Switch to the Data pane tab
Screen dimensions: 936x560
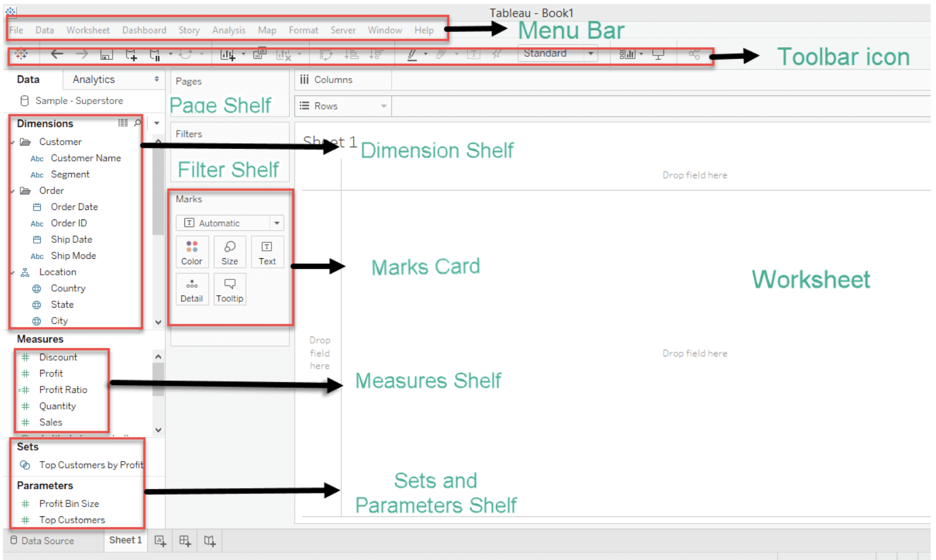(x=28, y=79)
